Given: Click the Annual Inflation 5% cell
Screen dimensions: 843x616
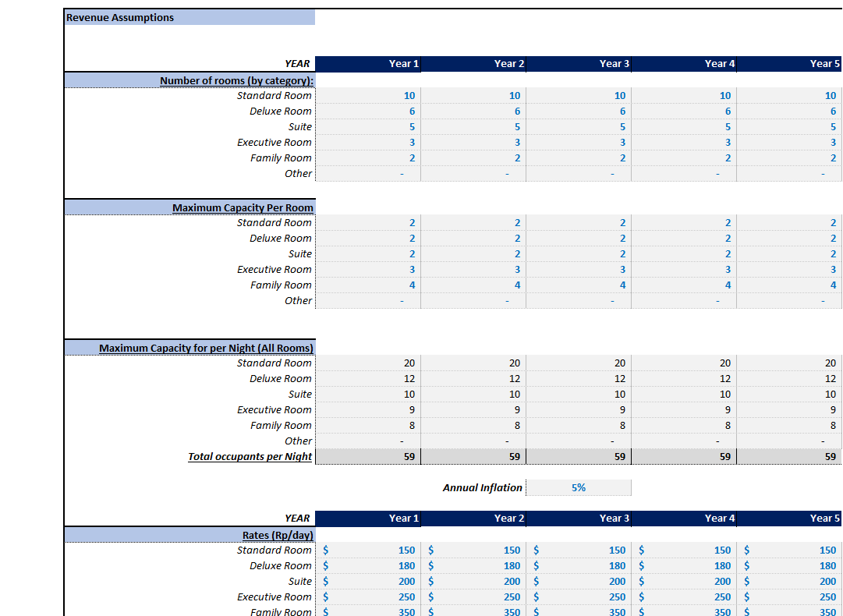Looking at the screenshot, I should pyautogui.click(x=578, y=487).
